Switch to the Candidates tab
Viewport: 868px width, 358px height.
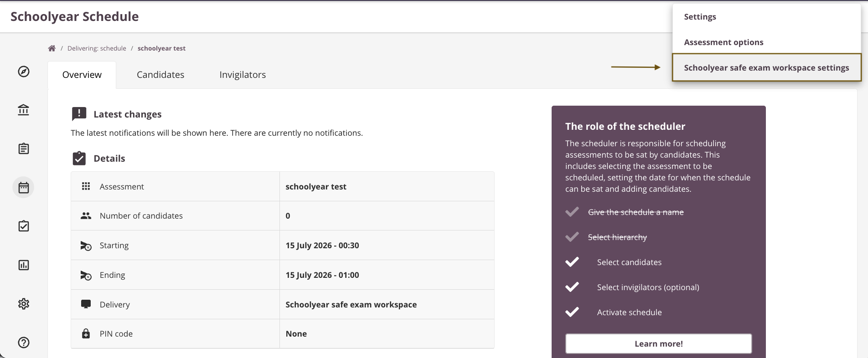coord(160,75)
